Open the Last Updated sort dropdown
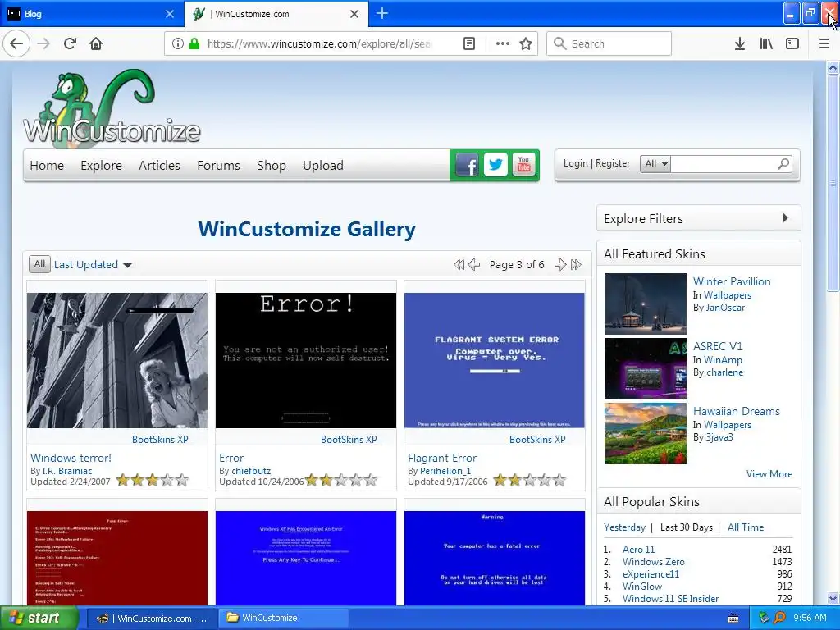Screen dimensions: 840x630 point(93,265)
